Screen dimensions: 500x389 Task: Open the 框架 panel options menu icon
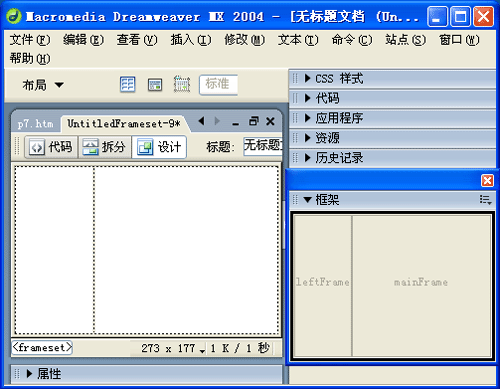(485, 200)
